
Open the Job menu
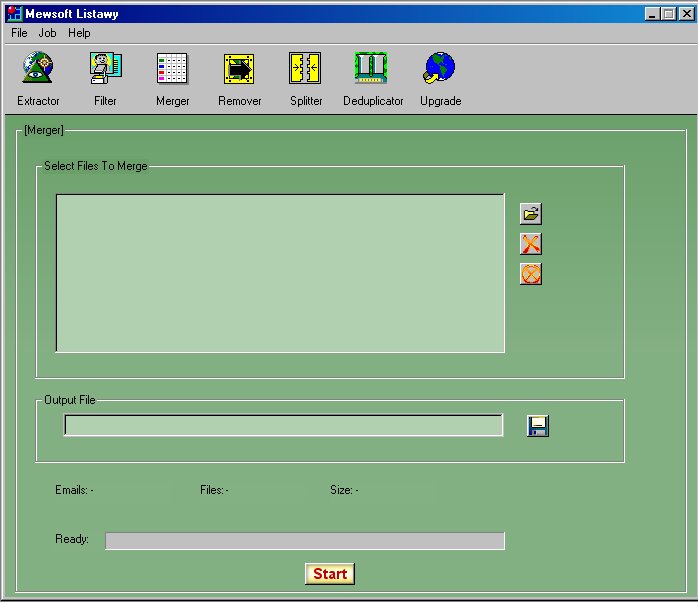[47, 33]
